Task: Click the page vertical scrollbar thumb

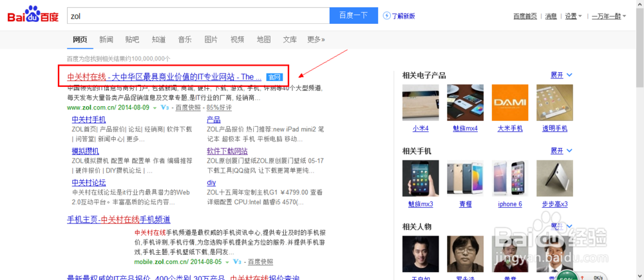Action: (640, 47)
